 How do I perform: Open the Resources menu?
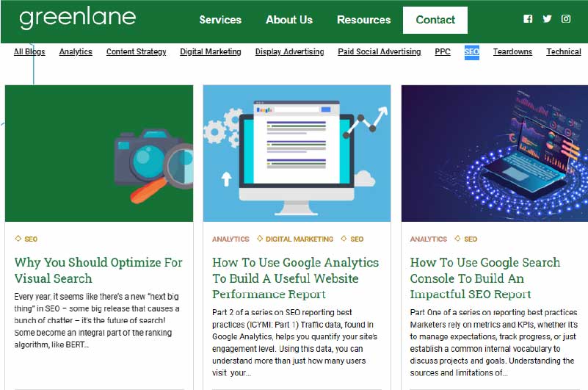[x=364, y=20]
